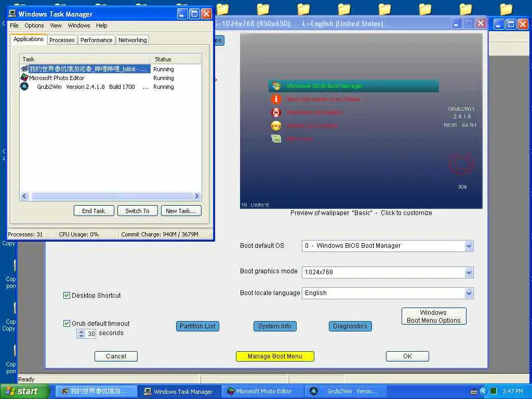Viewport: 532px width, 399px height.
Task: Click the Cancel button in Grub2Win
Action: pyautogui.click(x=116, y=356)
